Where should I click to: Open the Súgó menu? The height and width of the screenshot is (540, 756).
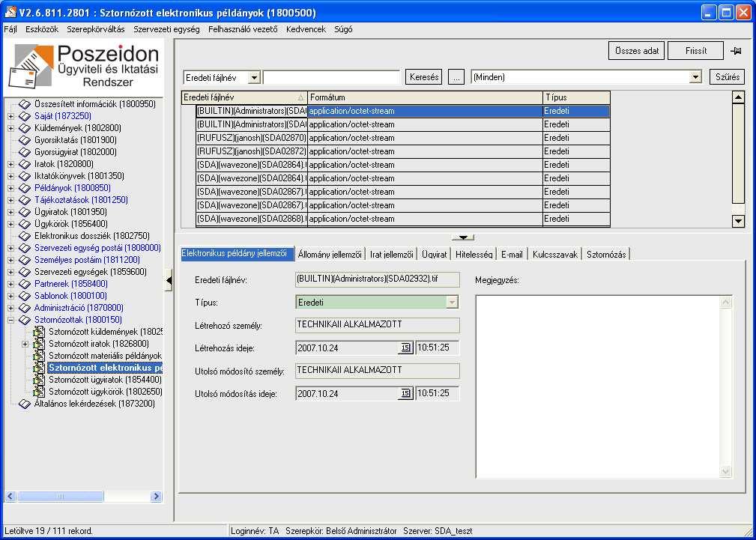(343, 29)
